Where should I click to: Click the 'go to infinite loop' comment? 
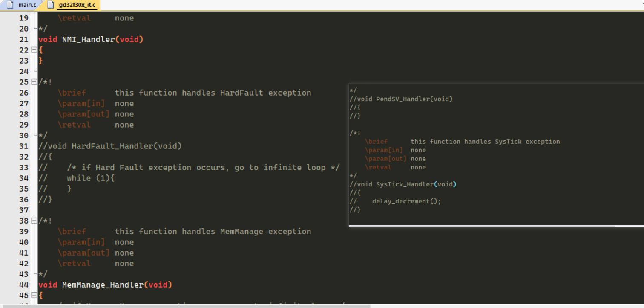coord(280,167)
